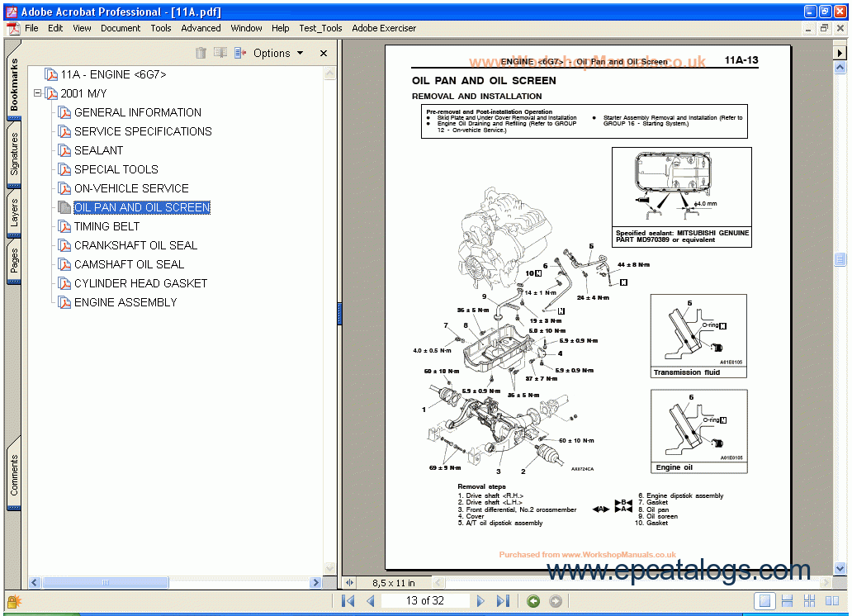Open the ENGINE ASSEMBLY bookmark

[125, 303]
